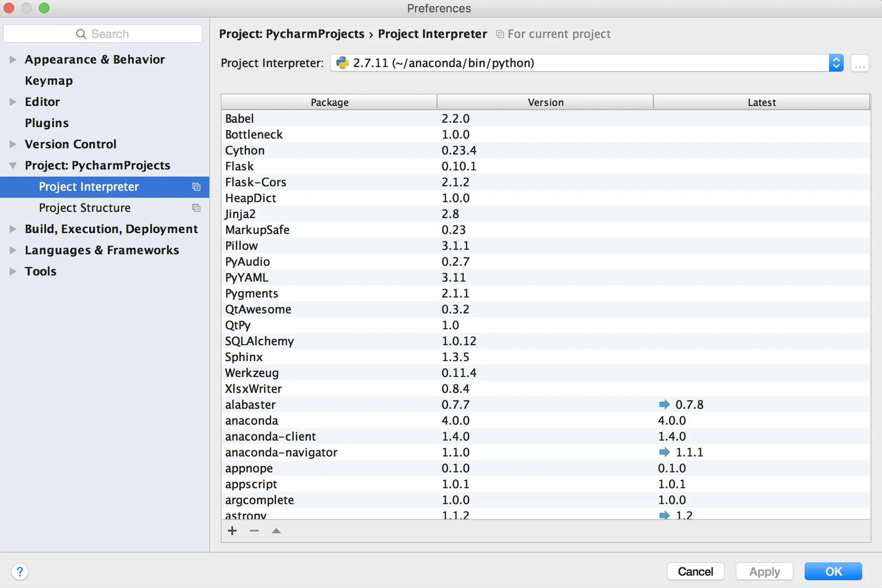Select the Plugins settings item
This screenshot has width=882, height=588.
pyautogui.click(x=47, y=123)
